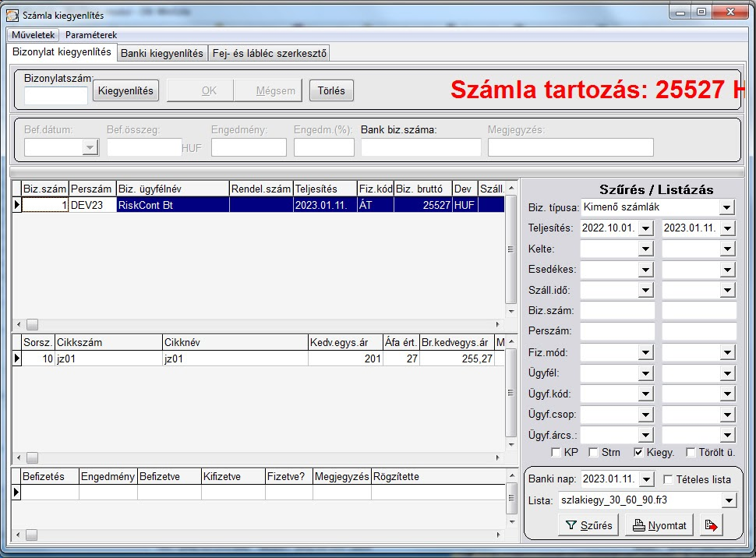Expand the Teljesítés end date 2023.01.11. dropdown
The height and width of the screenshot is (558, 756).
pos(727,228)
